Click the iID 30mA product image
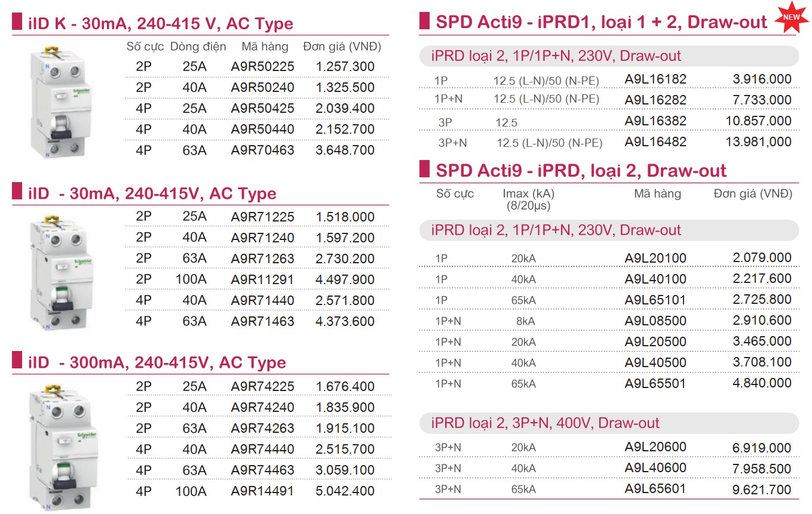 tap(62, 272)
